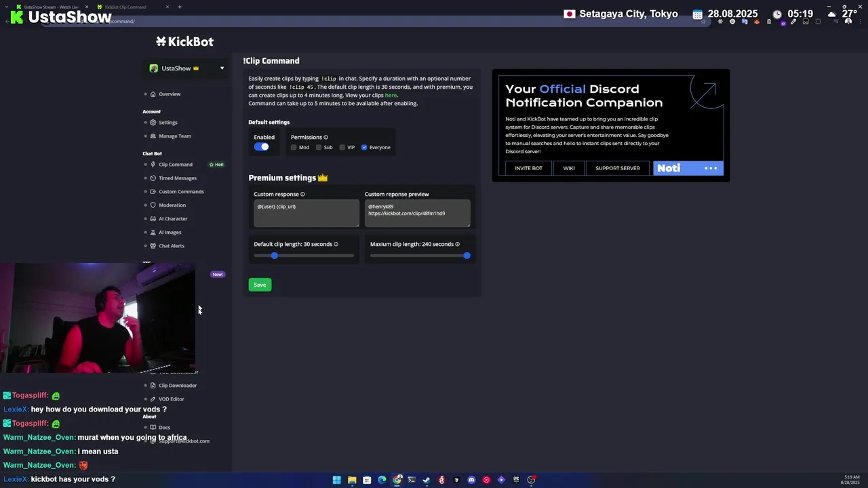Click the Moderation shield icon
868x488 pixels.
tap(153, 205)
